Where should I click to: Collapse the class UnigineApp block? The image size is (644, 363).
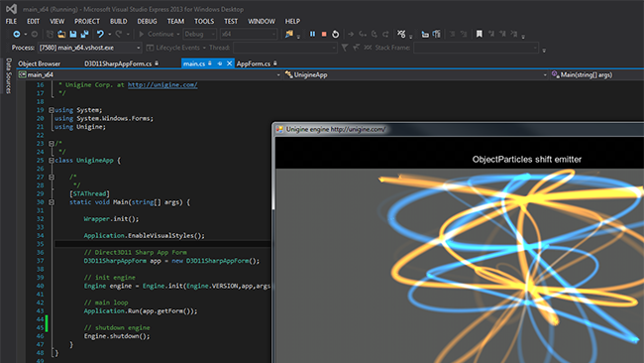[52, 161]
